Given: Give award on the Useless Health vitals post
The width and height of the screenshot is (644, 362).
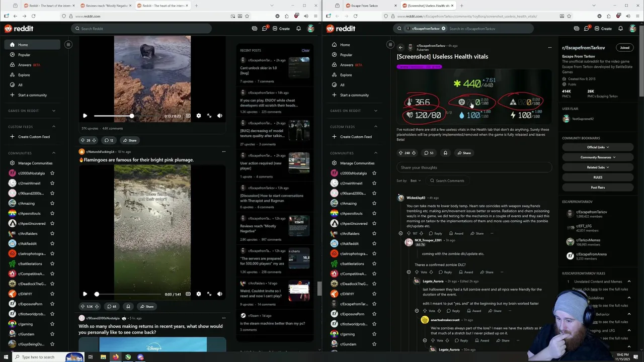Looking at the screenshot, I should coord(445,153).
